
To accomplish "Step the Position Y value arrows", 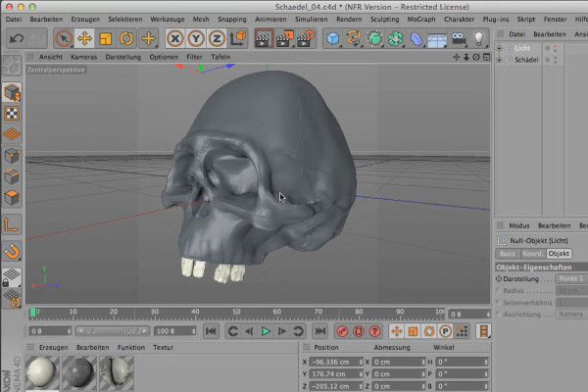I will tap(361, 374).
